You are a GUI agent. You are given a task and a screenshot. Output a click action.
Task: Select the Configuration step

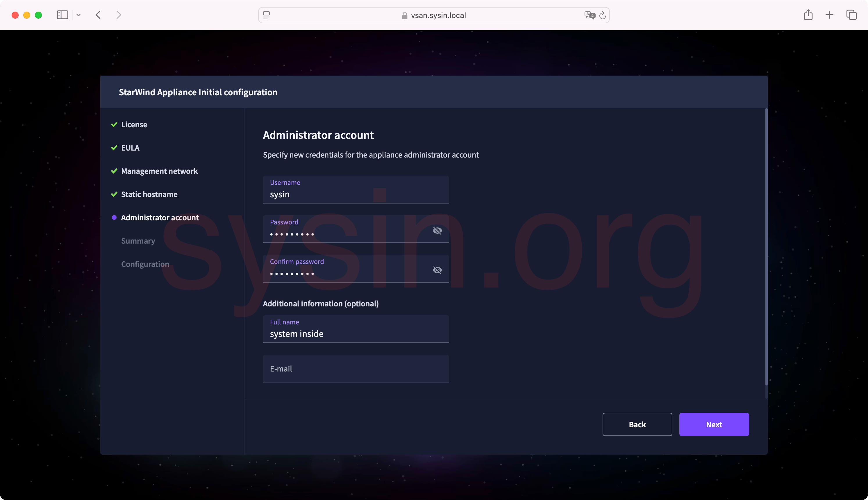click(145, 264)
